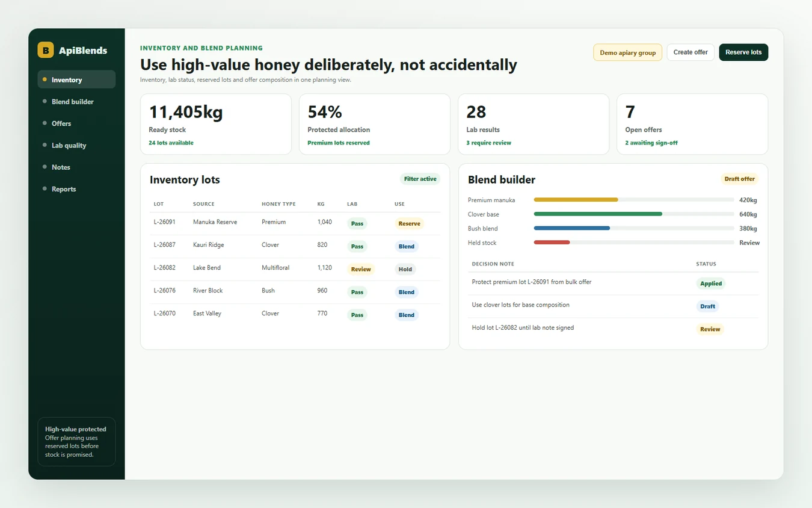
Task: Click the Premium manuka progress bar
Action: tap(634, 200)
